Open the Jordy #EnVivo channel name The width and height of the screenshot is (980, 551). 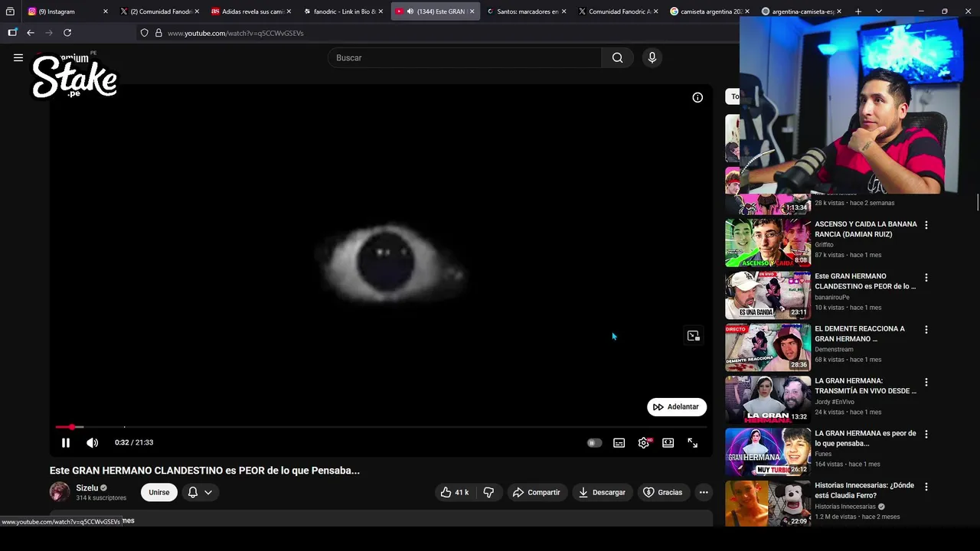click(835, 401)
